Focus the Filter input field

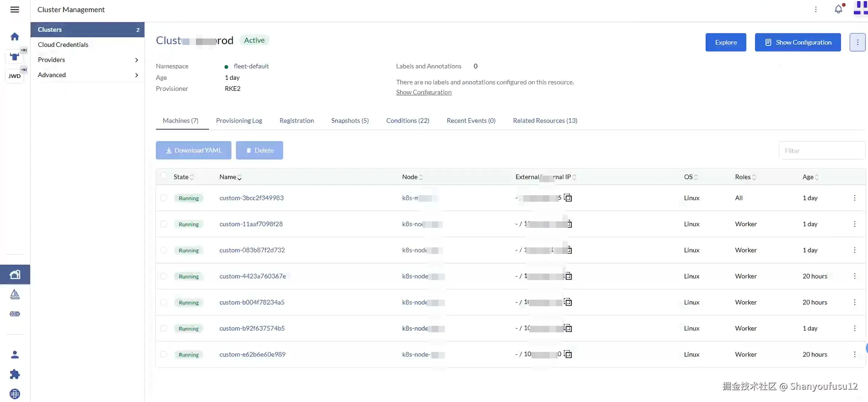(822, 151)
